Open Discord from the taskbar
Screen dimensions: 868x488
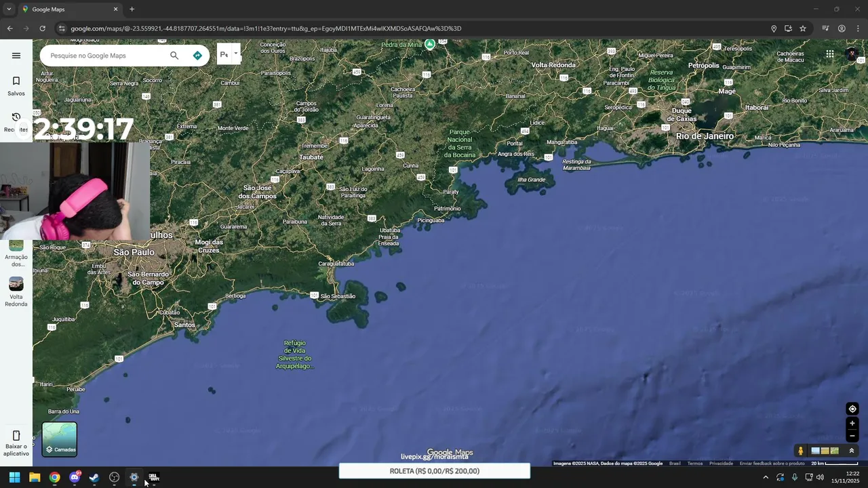[75, 477]
